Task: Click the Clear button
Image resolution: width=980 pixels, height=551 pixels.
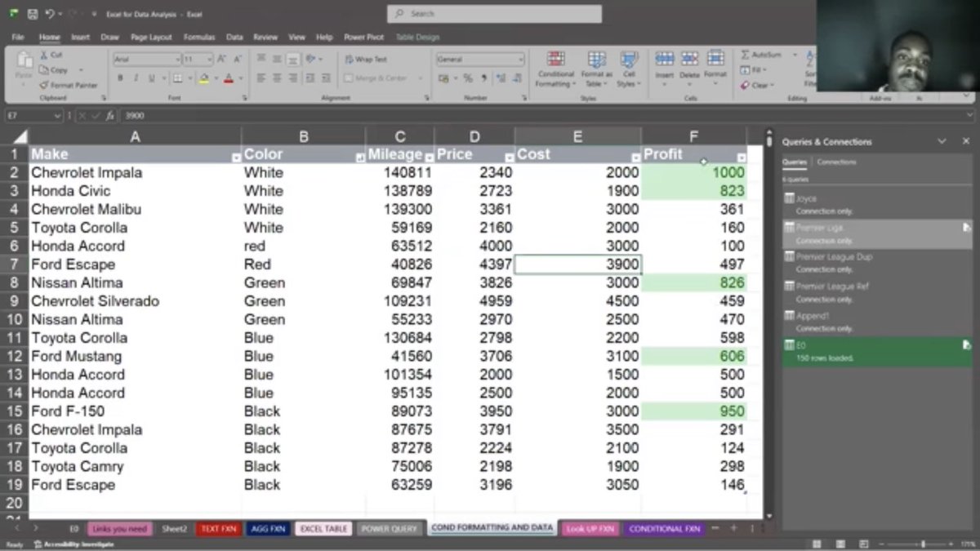Action: (x=758, y=85)
